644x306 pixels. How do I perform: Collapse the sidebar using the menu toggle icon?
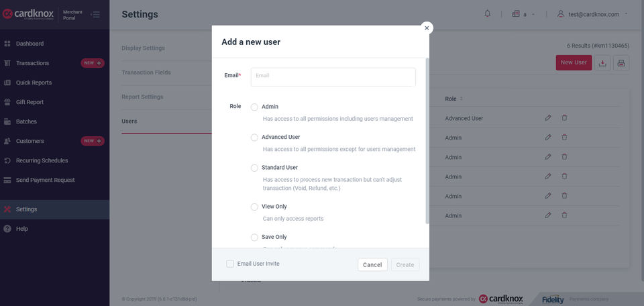[x=95, y=14]
